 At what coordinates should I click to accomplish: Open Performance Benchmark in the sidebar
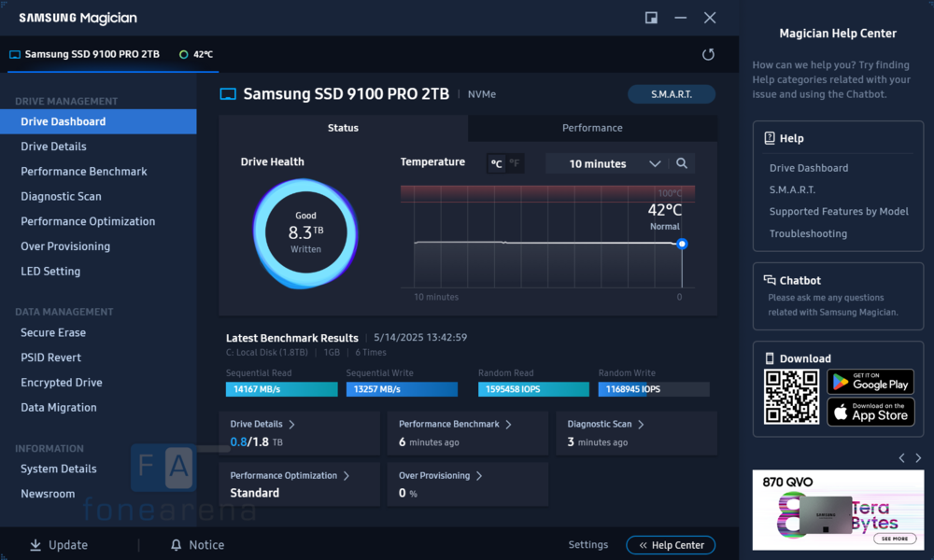84,172
